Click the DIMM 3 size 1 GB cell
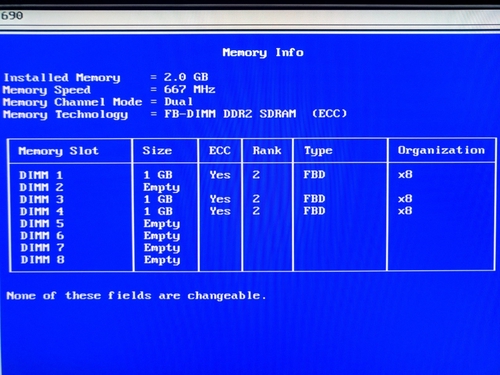 click(x=158, y=199)
